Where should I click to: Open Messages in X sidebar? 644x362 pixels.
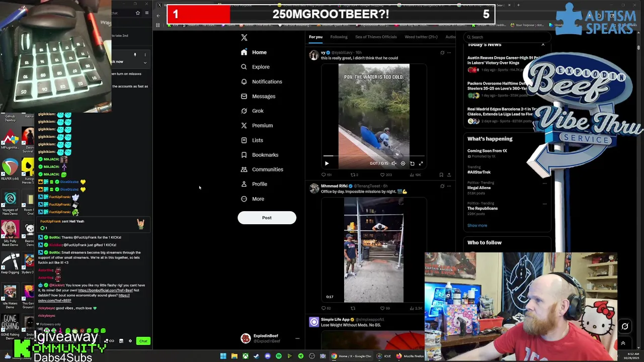pos(258,96)
